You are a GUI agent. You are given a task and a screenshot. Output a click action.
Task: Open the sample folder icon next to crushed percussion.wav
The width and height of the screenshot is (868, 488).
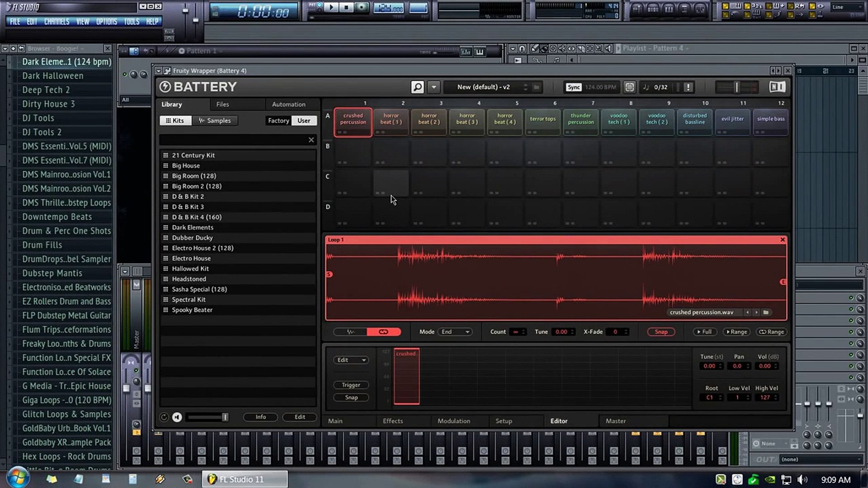pyautogui.click(x=766, y=312)
